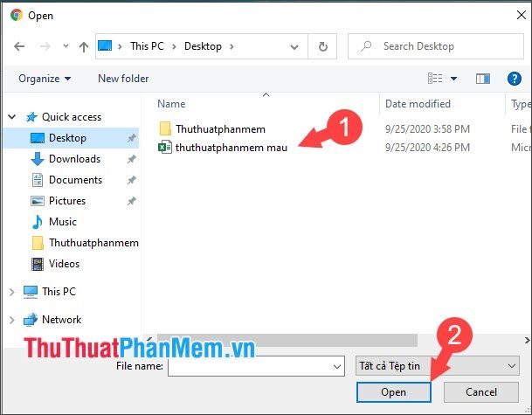This screenshot has width=532, height=415.
Task: Click the Cancel button
Action: (480, 392)
